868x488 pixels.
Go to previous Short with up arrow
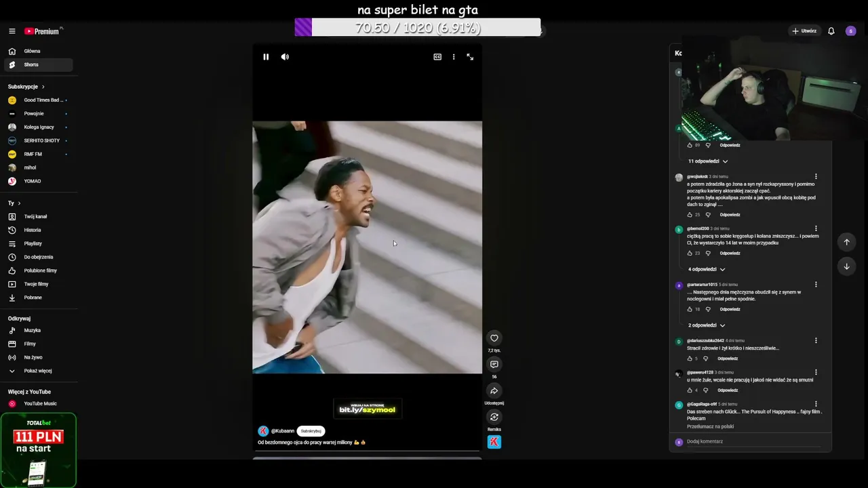click(846, 242)
